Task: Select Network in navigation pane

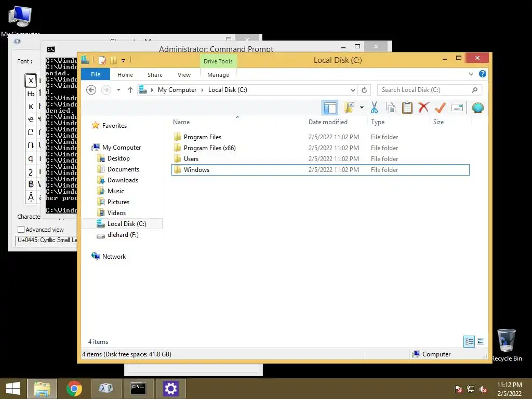Action: [114, 257]
